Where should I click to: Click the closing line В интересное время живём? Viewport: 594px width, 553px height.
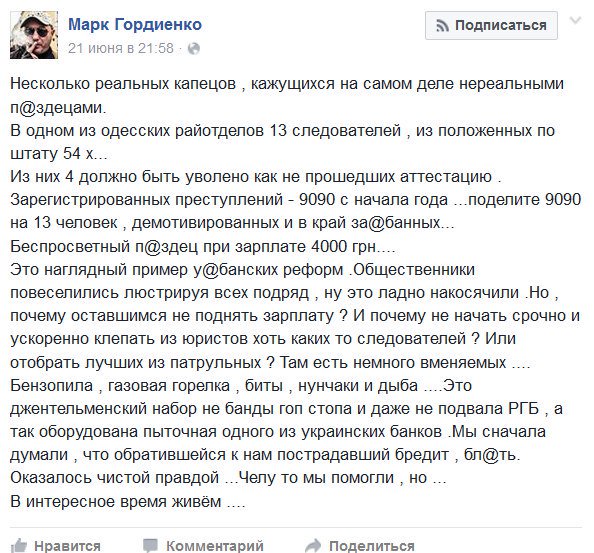[x=128, y=501]
